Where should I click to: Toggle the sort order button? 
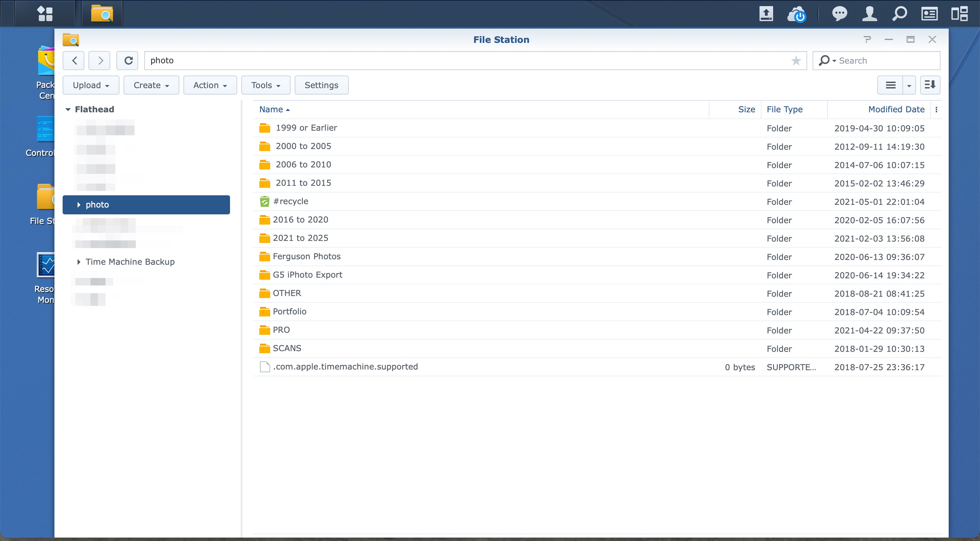point(930,85)
